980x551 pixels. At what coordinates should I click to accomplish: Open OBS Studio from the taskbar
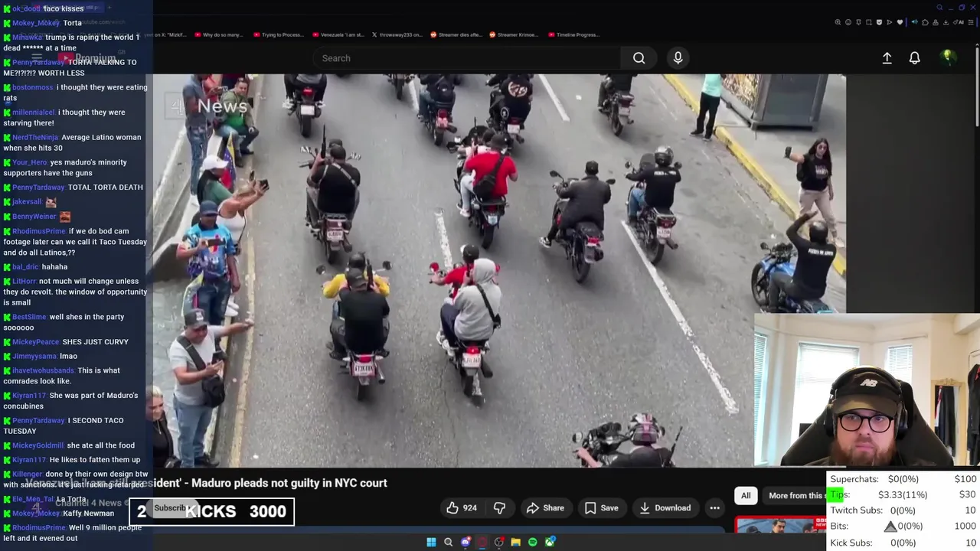[x=499, y=542]
